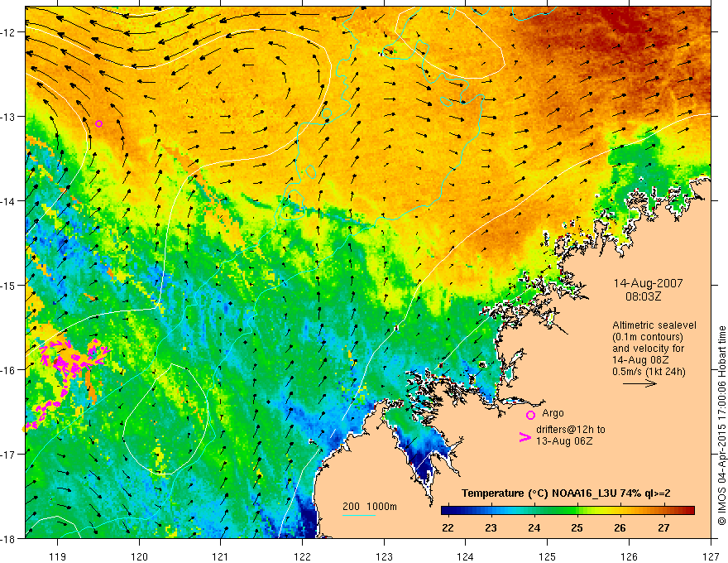
Task: Click the latitude axis label -18
Action: (x=8, y=538)
